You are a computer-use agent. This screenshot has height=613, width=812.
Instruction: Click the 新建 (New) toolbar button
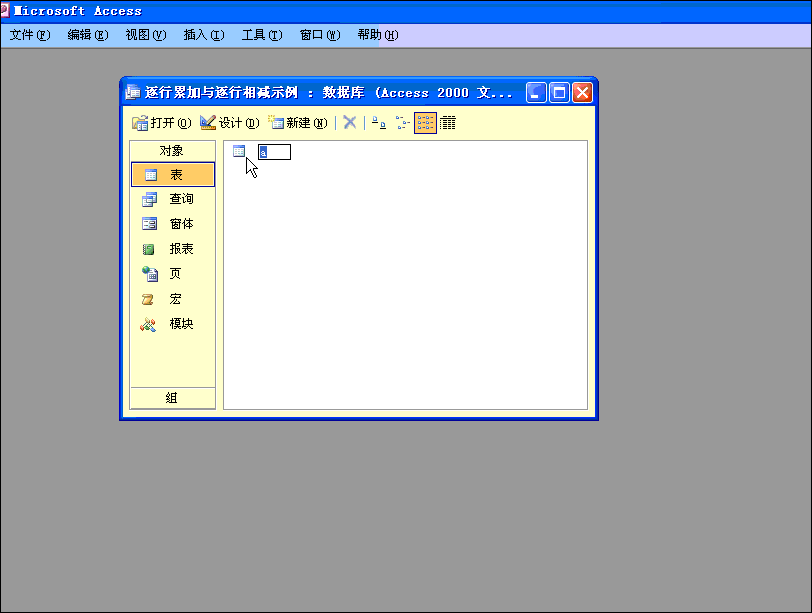coord(298,123)
